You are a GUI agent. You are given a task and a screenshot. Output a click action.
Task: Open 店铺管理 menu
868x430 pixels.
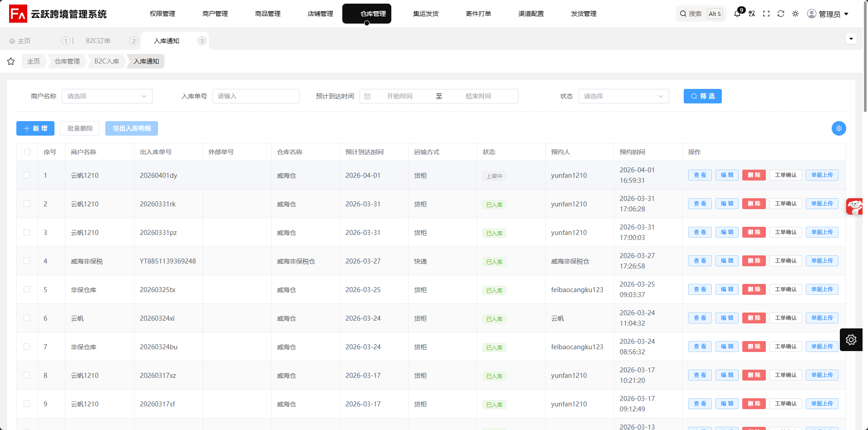pos(321,14)
